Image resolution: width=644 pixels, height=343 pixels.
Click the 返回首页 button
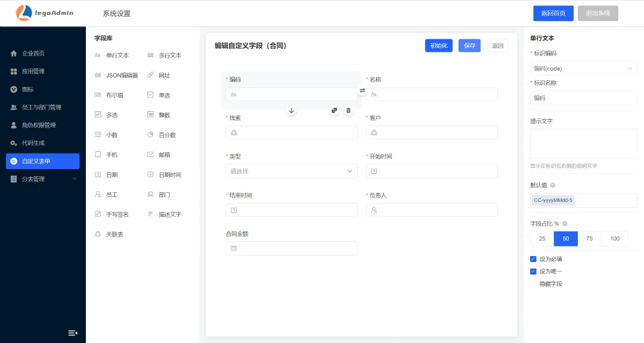tap(553, 13)
